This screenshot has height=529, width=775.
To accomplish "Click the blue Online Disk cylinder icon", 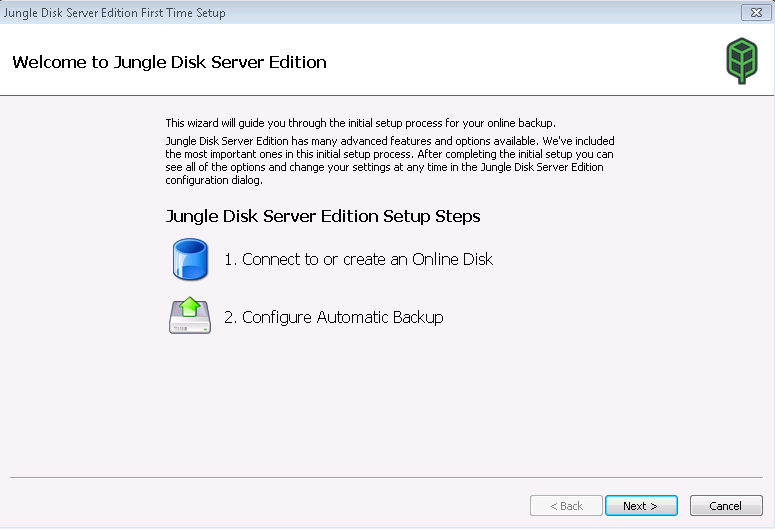I will pos(190,259).
